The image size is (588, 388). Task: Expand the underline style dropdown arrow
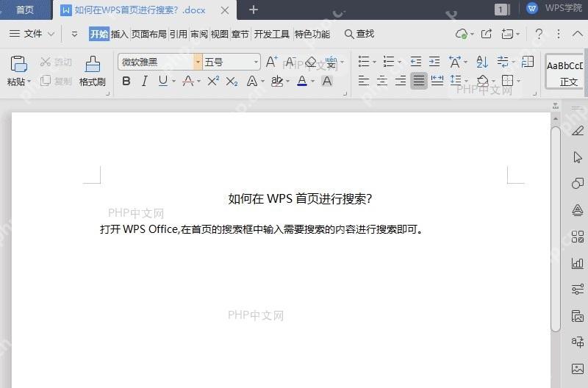(x=173, y=82)
